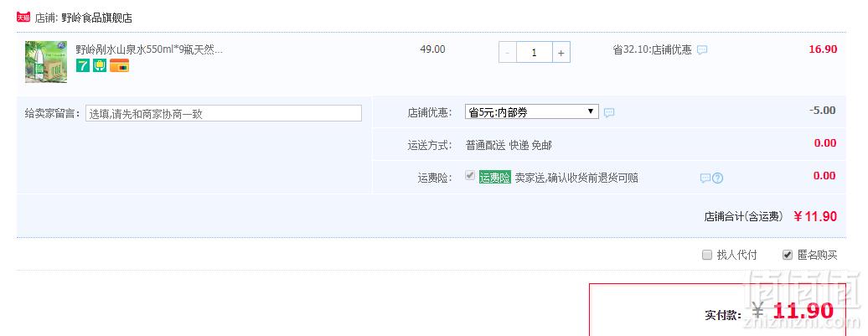Open the 省5元:内部券 coupon dropdown
The height and width of the screenshot is (336, 868).
coord(532,111)
